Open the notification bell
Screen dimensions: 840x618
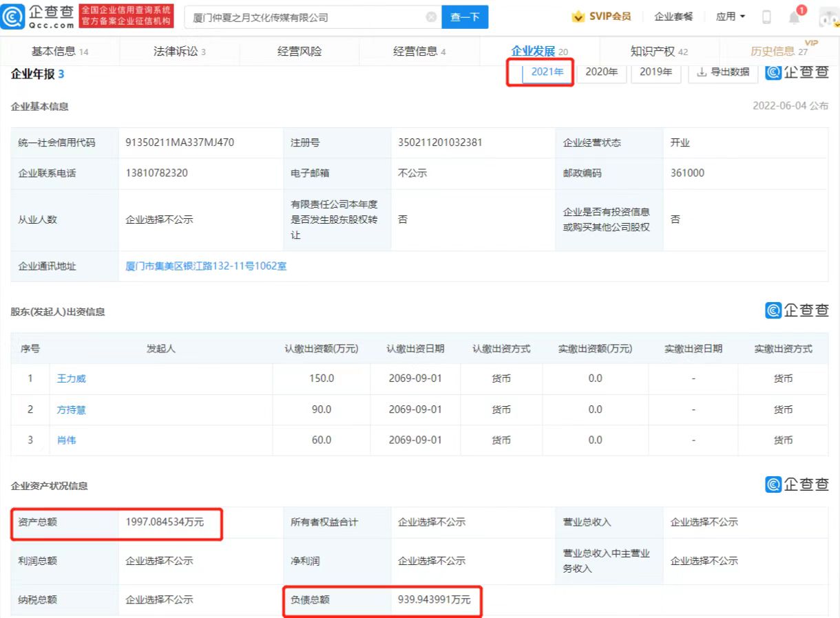pyautogui.click(x=794, y=17)
